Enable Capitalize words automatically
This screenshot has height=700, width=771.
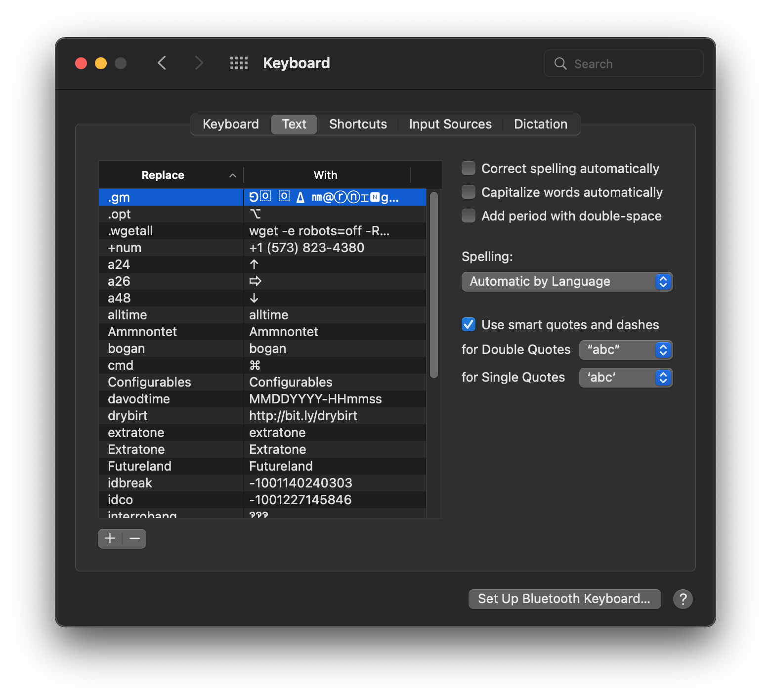point(469,192)
